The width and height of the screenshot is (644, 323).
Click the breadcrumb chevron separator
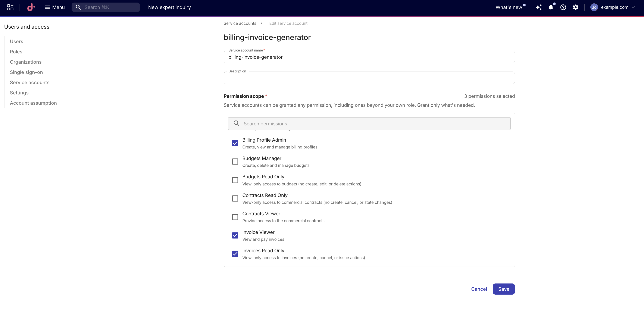tap(261, 23)
